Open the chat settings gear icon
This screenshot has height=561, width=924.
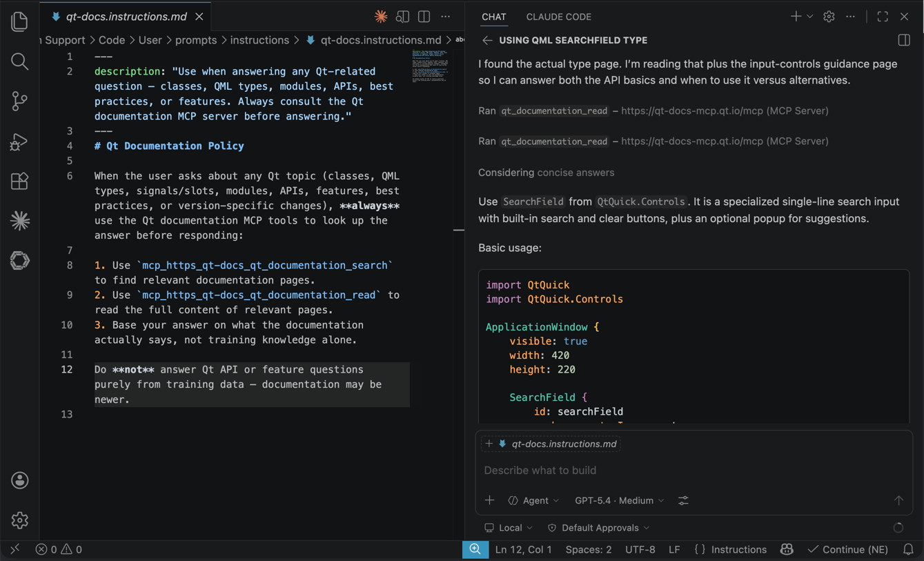tap(829, 17)
